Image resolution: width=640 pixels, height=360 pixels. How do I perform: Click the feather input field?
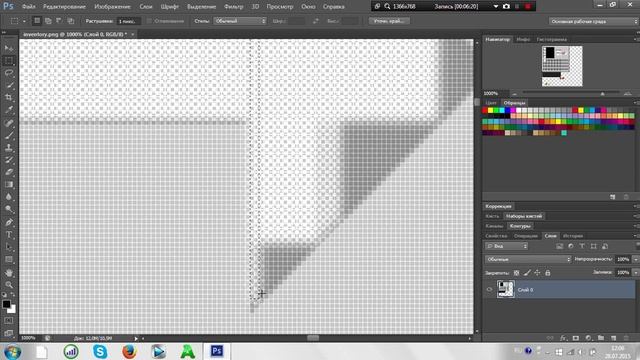pos(128,21)
